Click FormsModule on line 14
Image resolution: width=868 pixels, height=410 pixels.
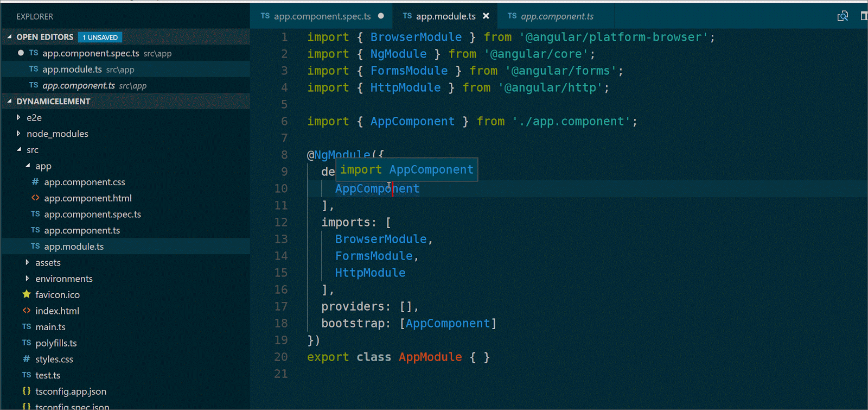coord(374,256)
